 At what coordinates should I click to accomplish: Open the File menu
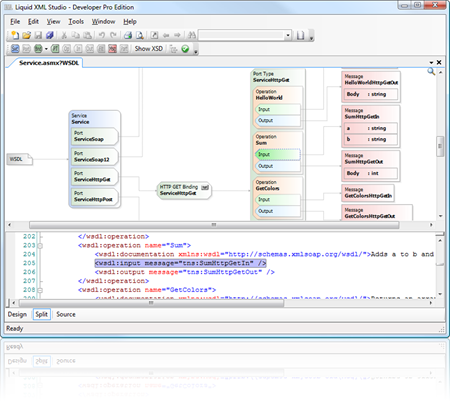15,22
